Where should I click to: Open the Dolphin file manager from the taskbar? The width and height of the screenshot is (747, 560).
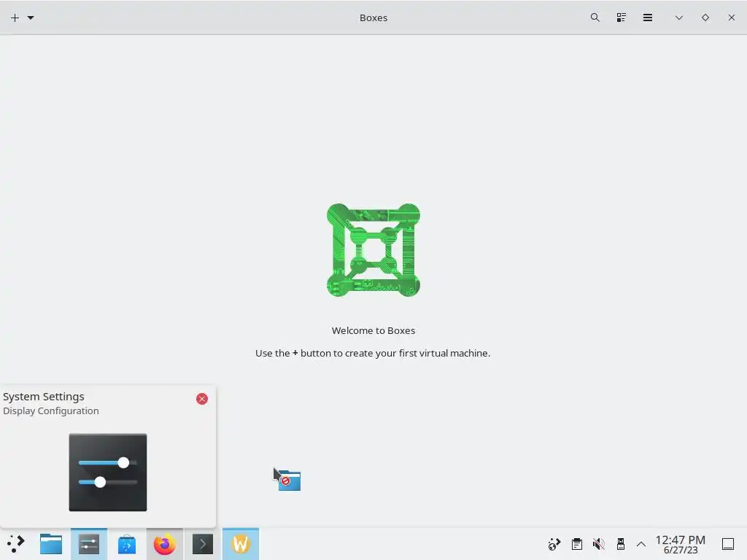pyautogui.click(x=51, y=544)
